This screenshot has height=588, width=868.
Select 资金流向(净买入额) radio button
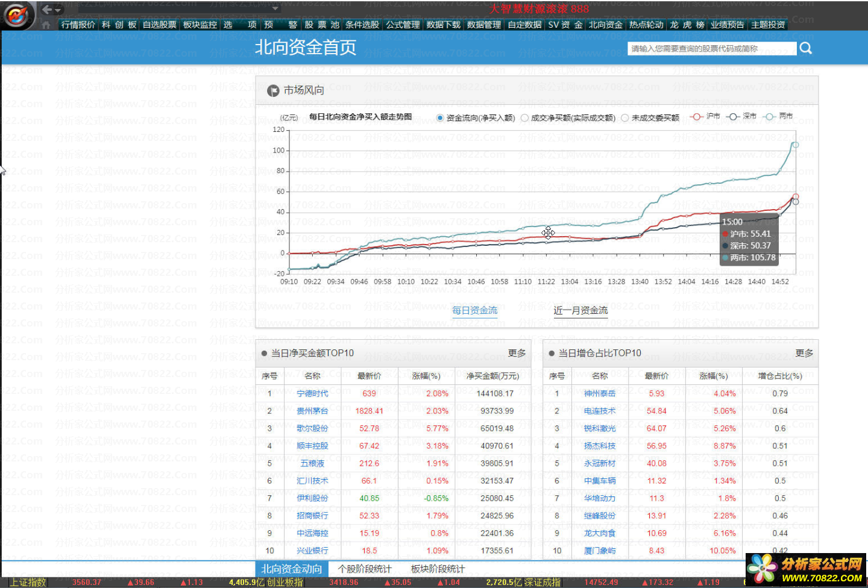440,118
